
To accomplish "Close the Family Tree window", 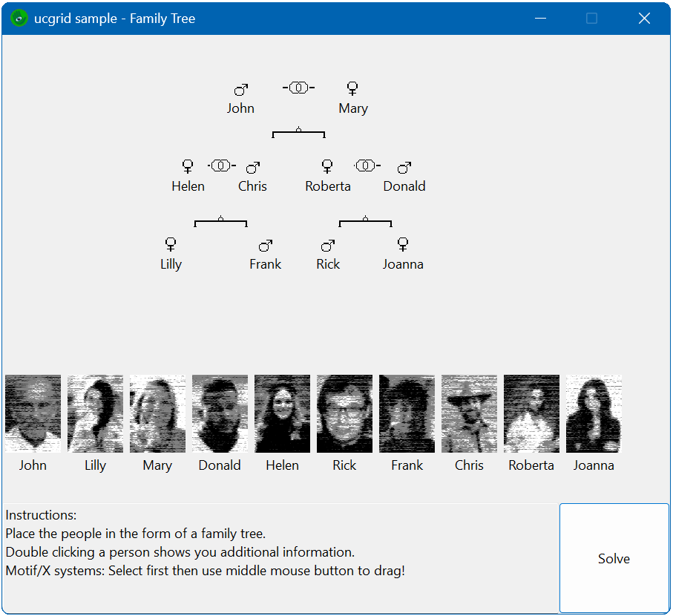I will (x=644, y=19).
